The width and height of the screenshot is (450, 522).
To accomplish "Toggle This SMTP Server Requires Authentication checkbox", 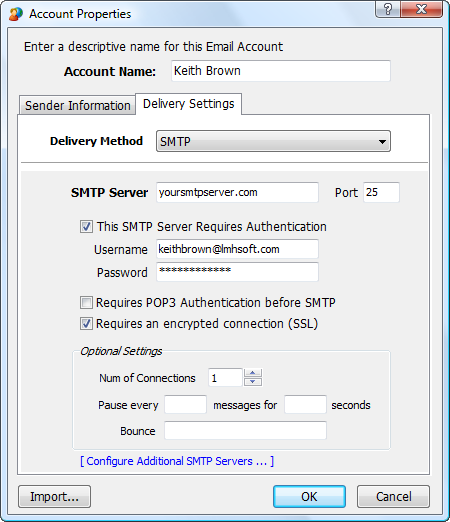I will point(86,227).
